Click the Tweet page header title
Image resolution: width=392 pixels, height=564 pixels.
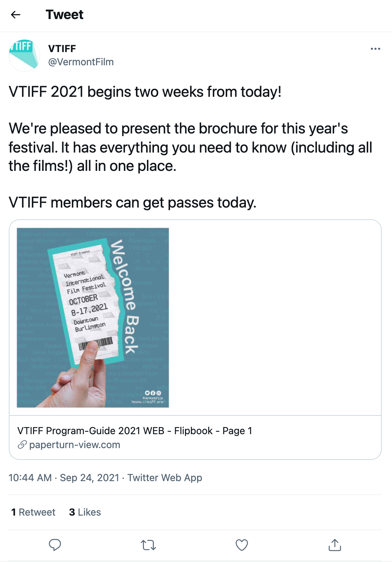[64, 15]
